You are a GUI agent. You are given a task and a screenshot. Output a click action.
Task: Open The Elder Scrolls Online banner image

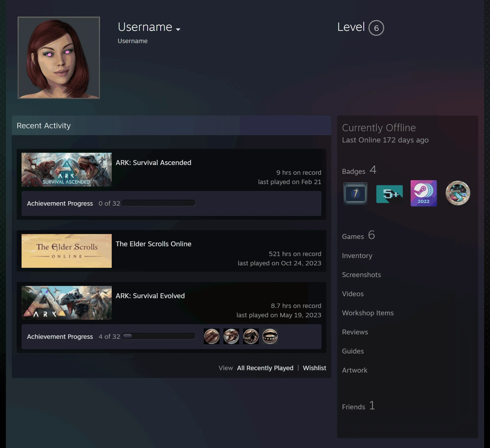[67, 251]
